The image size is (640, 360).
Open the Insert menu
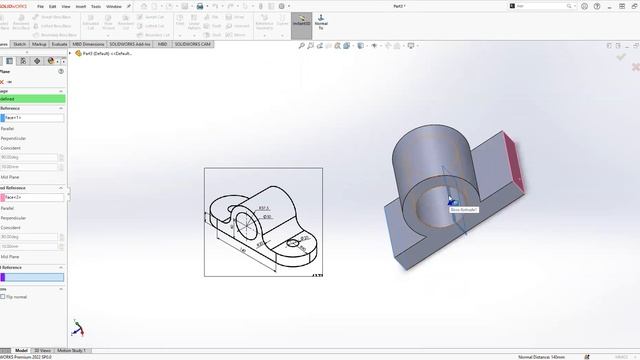(81, 7)
